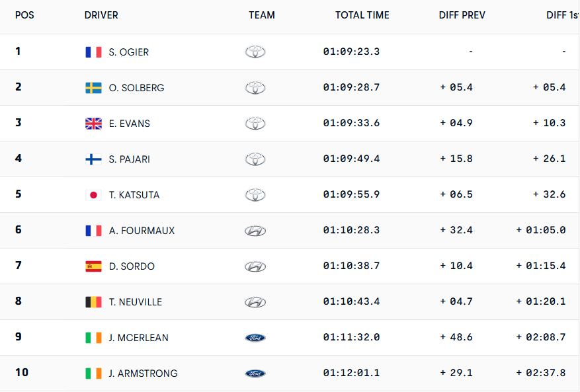Click the Spanish flag beside D. Sordo

(x=93, y=266)
